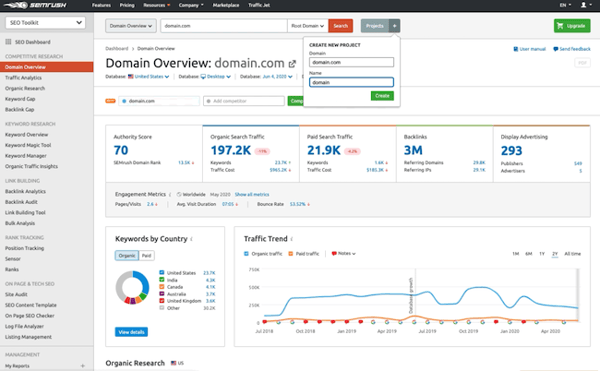Click the Worldwide globe icon

(x=179, y=194)
